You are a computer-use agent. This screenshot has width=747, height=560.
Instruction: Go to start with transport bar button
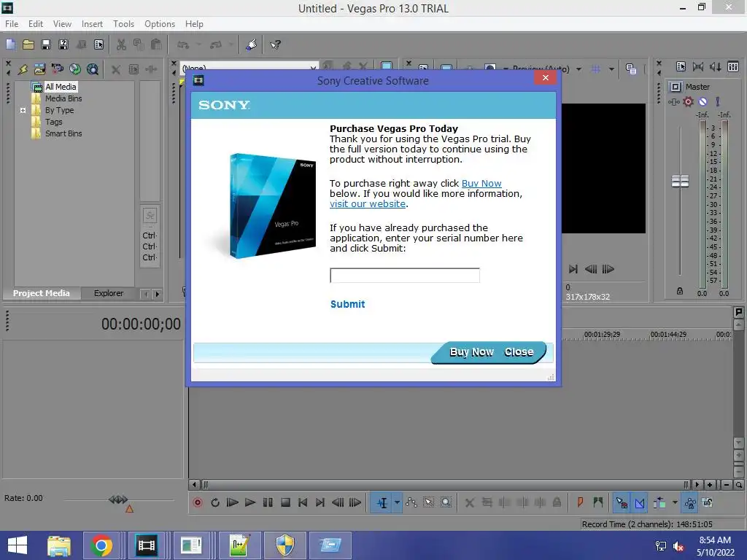[303, 502]
